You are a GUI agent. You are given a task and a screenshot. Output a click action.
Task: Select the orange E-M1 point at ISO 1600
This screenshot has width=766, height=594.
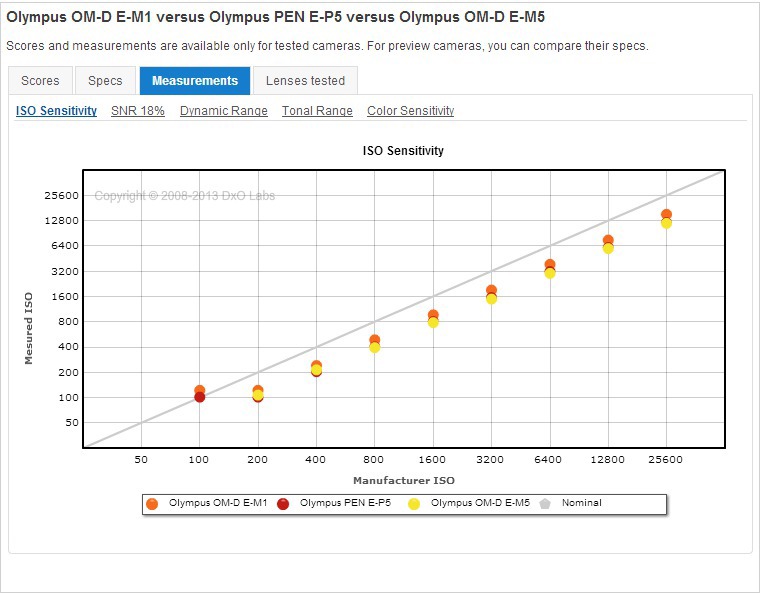tap(433, 315)
